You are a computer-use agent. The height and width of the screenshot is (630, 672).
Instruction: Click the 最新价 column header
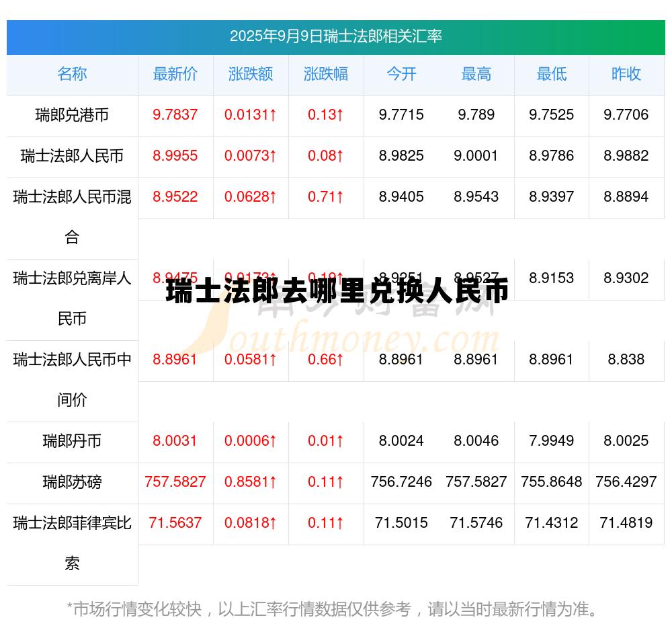(175, 75)
